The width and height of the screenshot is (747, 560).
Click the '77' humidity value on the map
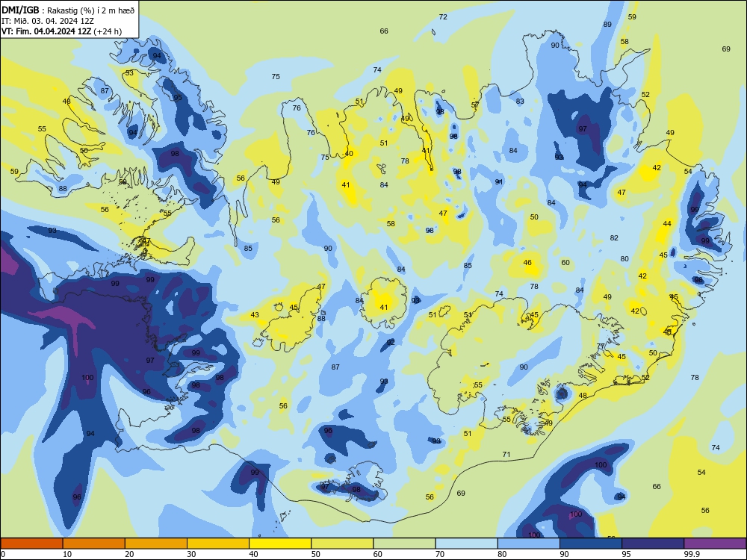tap(601, 346)
